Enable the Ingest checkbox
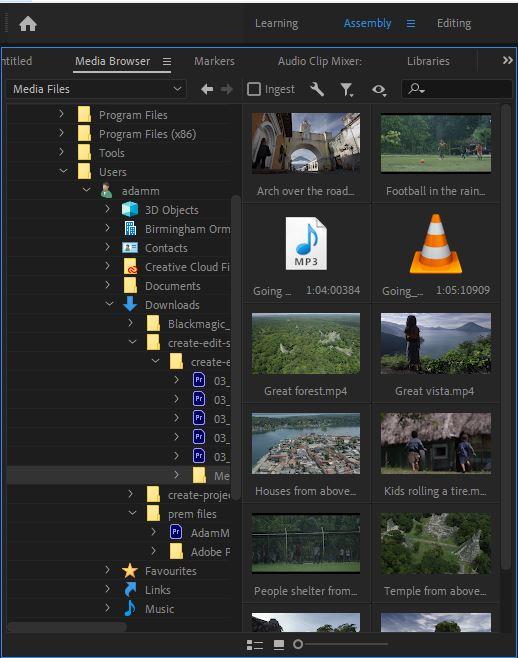Screen dimensions: 518x658 tap(254, 89)
